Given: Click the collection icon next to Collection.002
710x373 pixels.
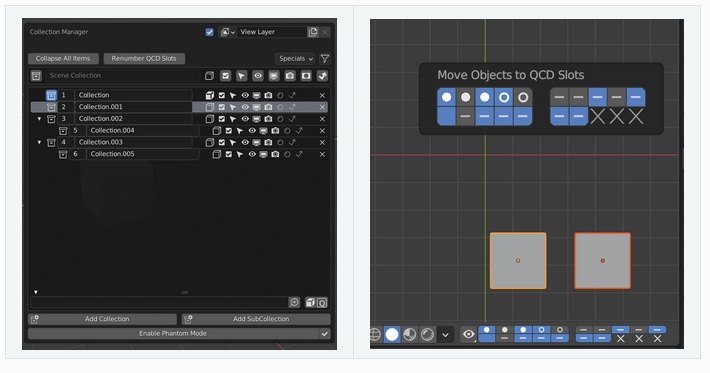Looking at the screenshot, I should (x=51, y=119).
